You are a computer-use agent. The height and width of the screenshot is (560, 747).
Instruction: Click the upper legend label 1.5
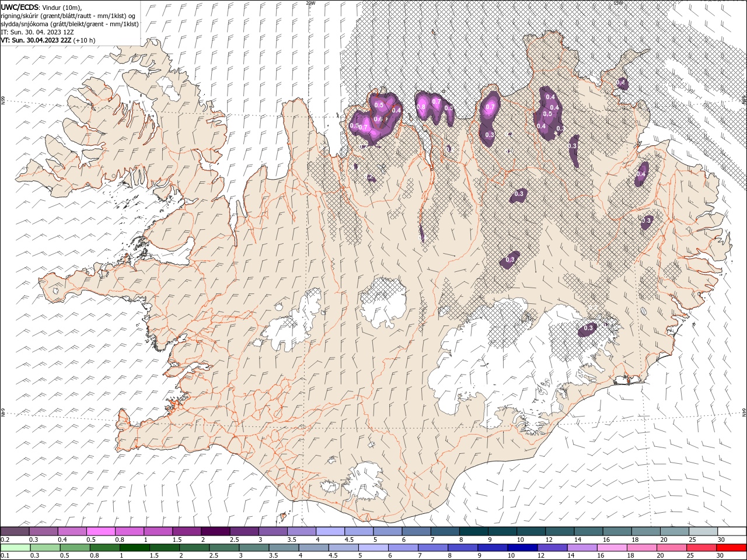(177, 540)
